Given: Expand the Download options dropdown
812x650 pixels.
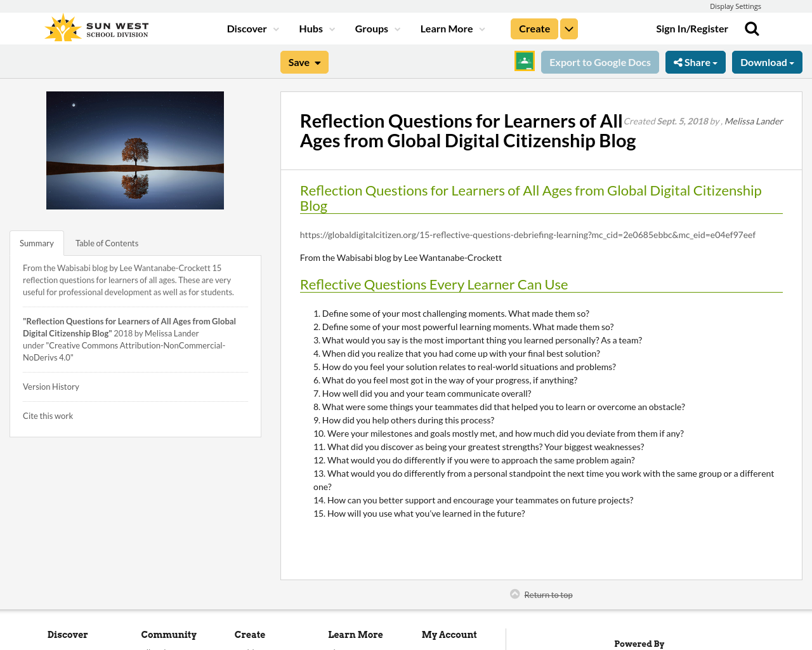Looking at the screenshot, I should pyautogui.click(x=766, y=61).
